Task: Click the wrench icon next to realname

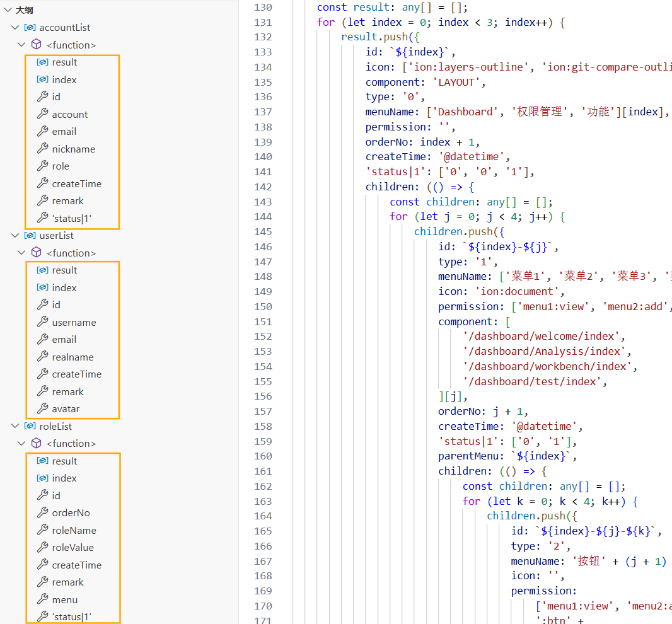Action: click(42, 357)
